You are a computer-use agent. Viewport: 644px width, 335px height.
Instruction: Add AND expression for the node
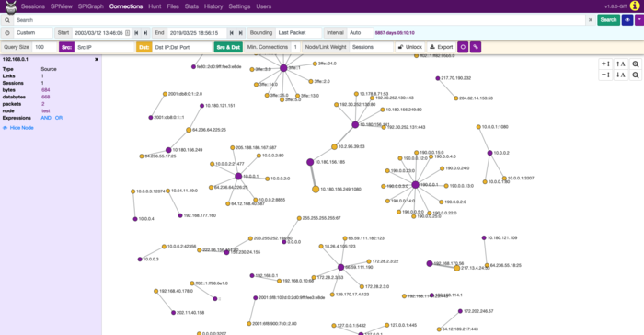pyautogui.click(x=46, y=118)
